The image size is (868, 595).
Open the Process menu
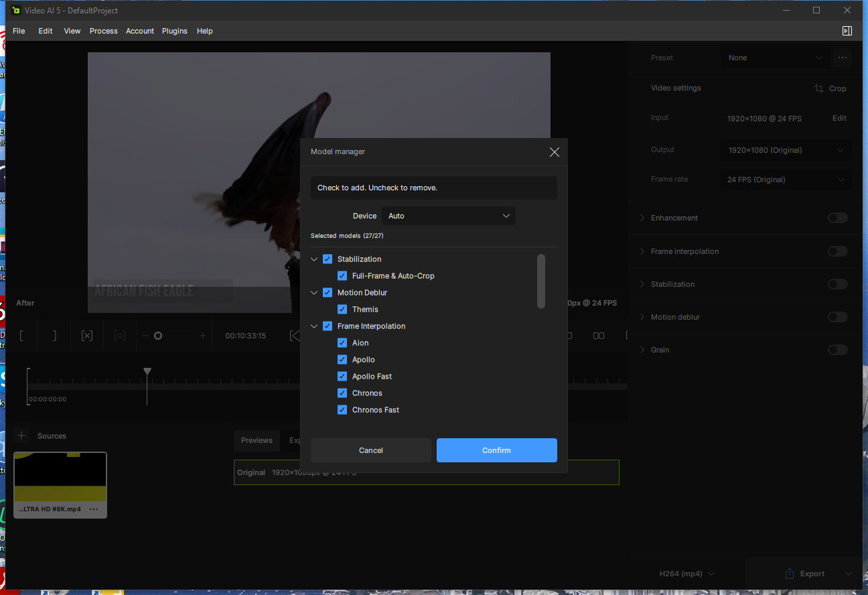[104, 31]
